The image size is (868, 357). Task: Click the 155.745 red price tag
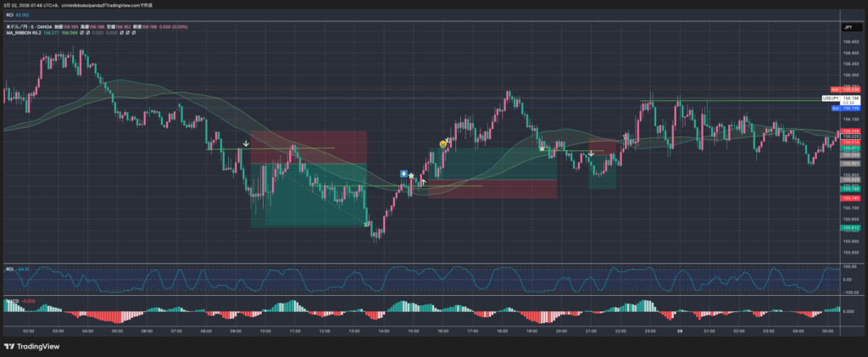click(850, 198)
